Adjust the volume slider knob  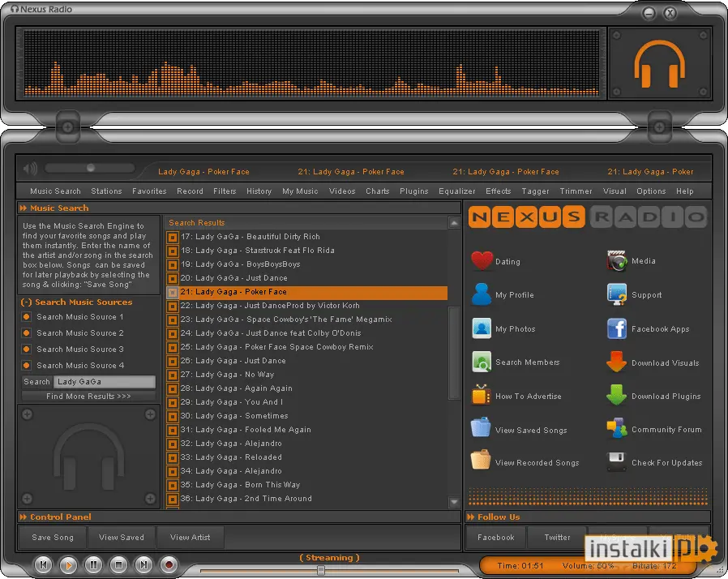pyautogui.click(x=91, y=168)
